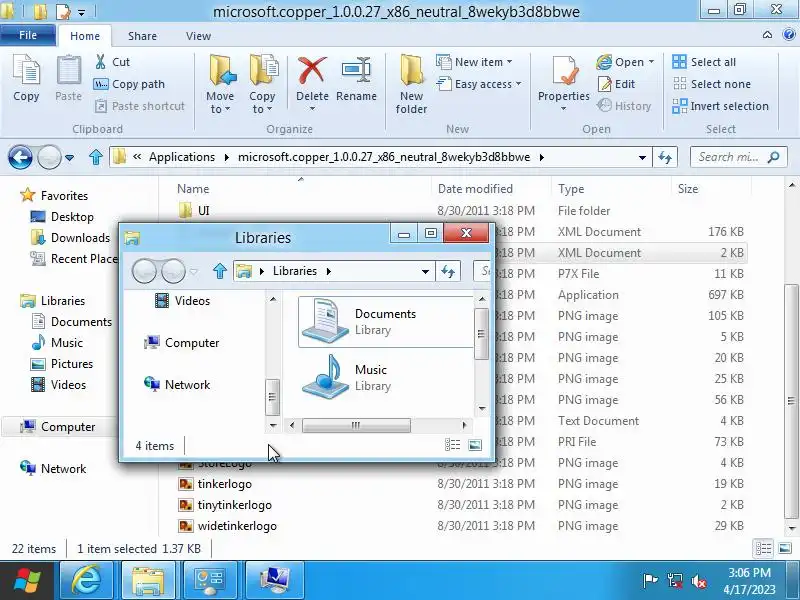Sort by the Date modified column
The image size is (800, 600).
491,189
